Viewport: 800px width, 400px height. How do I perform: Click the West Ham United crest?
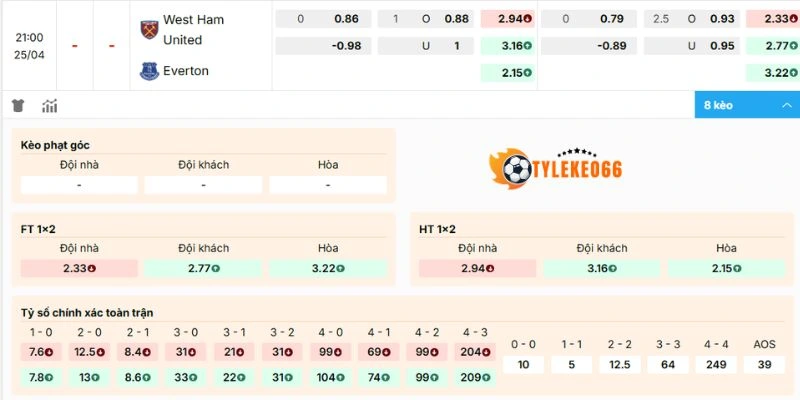click(x=149, y=29)
